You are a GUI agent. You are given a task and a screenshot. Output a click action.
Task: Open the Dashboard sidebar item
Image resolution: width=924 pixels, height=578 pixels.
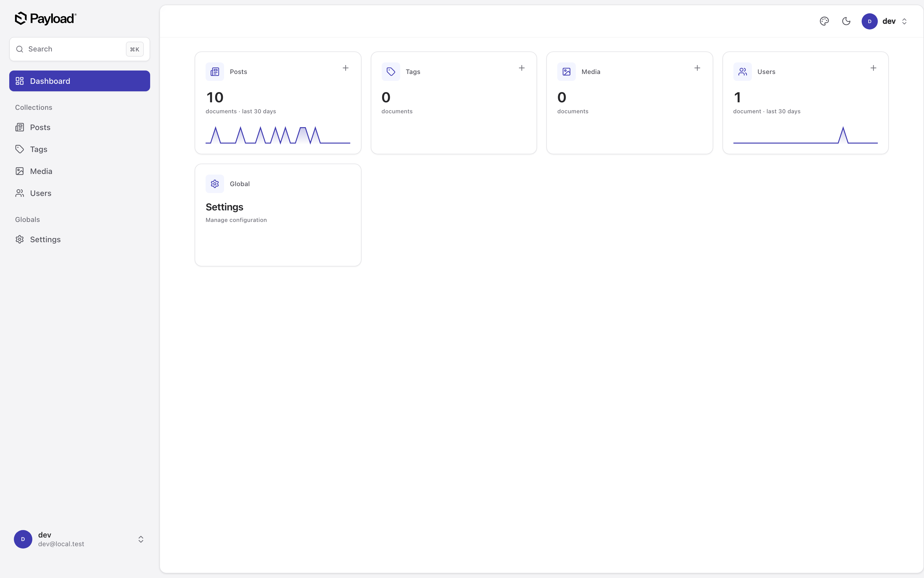(x=79, y=81)
